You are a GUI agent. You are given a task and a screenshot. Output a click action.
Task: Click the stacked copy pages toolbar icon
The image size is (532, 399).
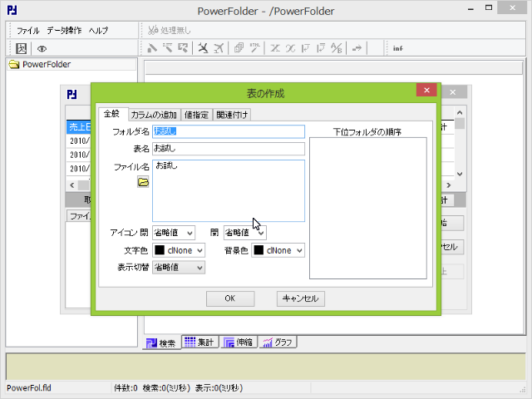(x=239, y=48)
